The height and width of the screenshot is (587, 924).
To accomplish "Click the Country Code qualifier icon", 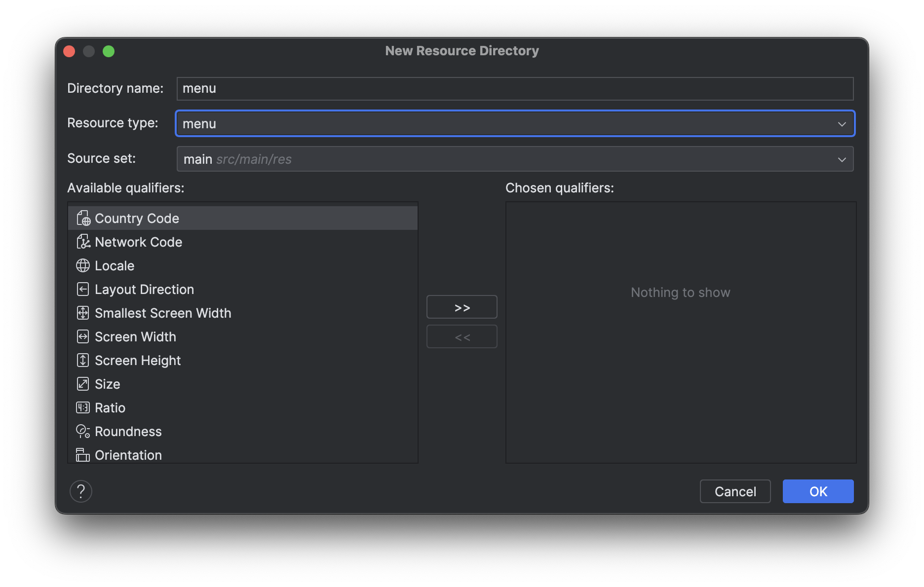I will (83, 218).
